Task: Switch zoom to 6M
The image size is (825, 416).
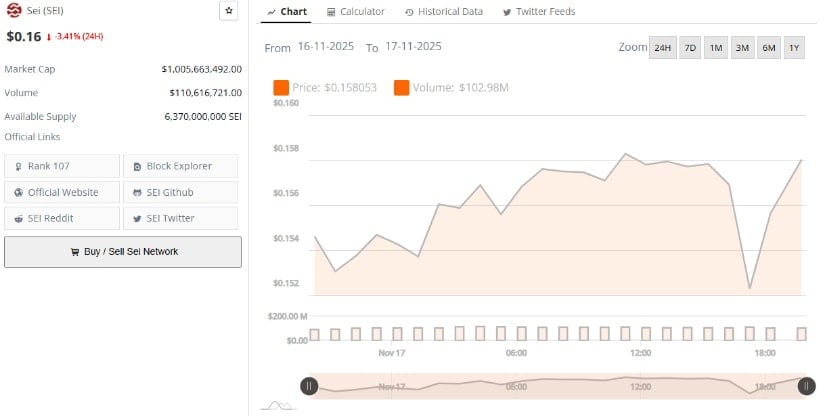Action: click(x=768, y=48)
